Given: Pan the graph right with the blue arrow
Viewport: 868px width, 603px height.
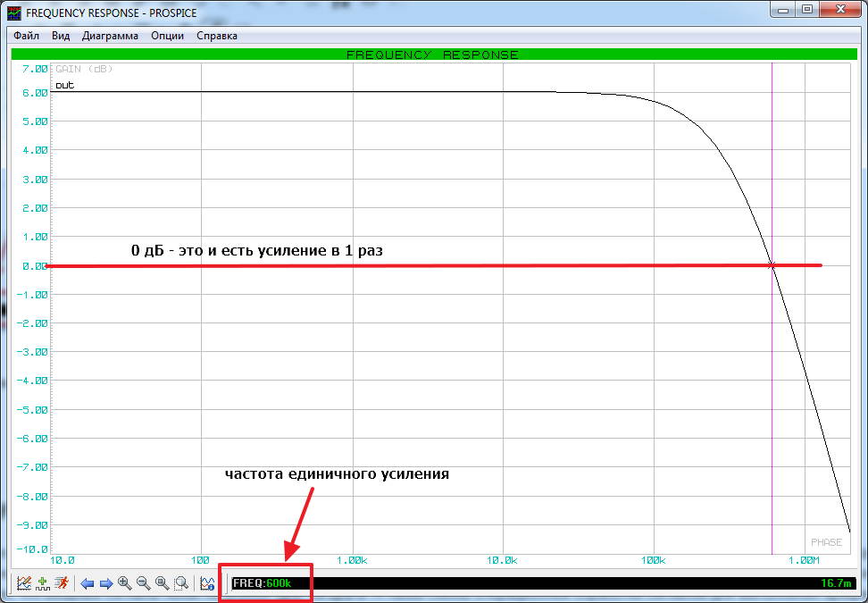Looking at the screenshot, I should coord(105,583).
